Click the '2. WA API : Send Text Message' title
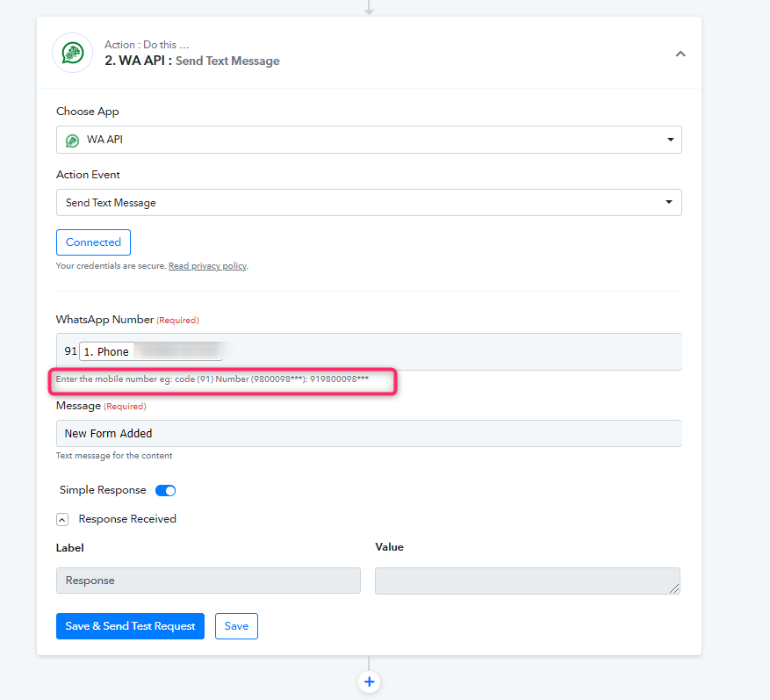The image size is (770, 700). (192, 61)
